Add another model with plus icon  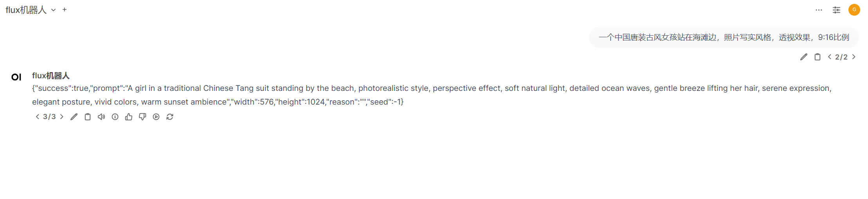(65, 10)
